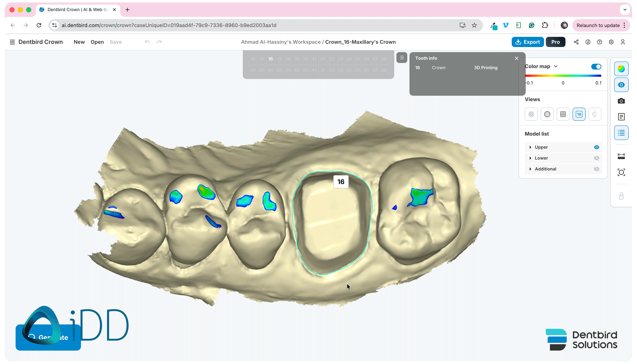This screenshot has width=637, height=364.
Task: Close the Tooth info panel
Action: click(x=516, y=58)
